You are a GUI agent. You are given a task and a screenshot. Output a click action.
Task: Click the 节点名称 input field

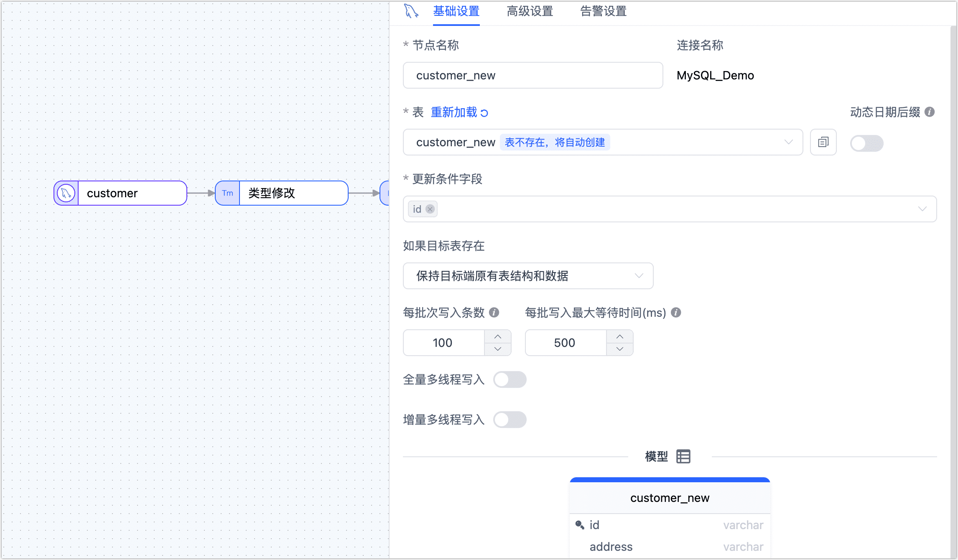click(x=533, y=76)
